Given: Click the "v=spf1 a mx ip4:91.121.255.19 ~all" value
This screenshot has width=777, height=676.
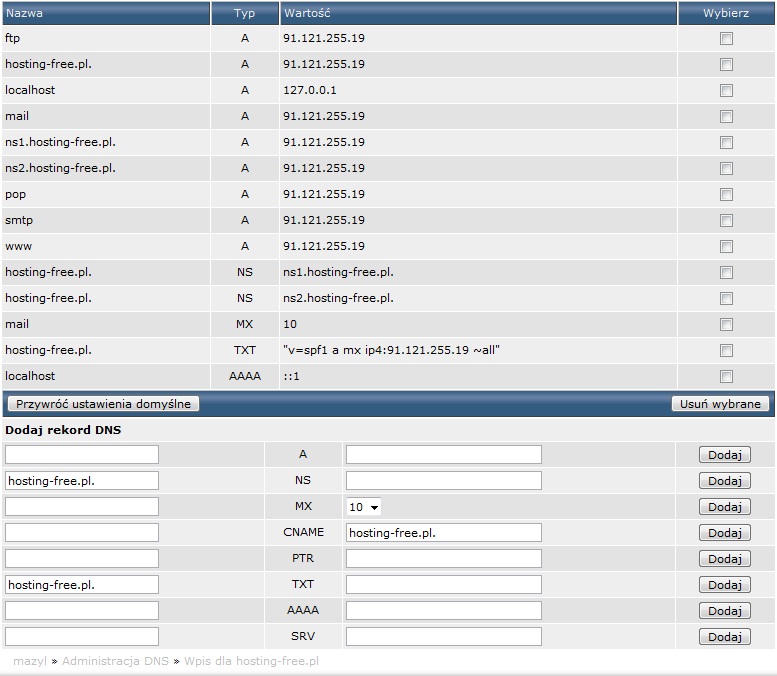Looking at the screenshot, I should [x=391, y=350].
